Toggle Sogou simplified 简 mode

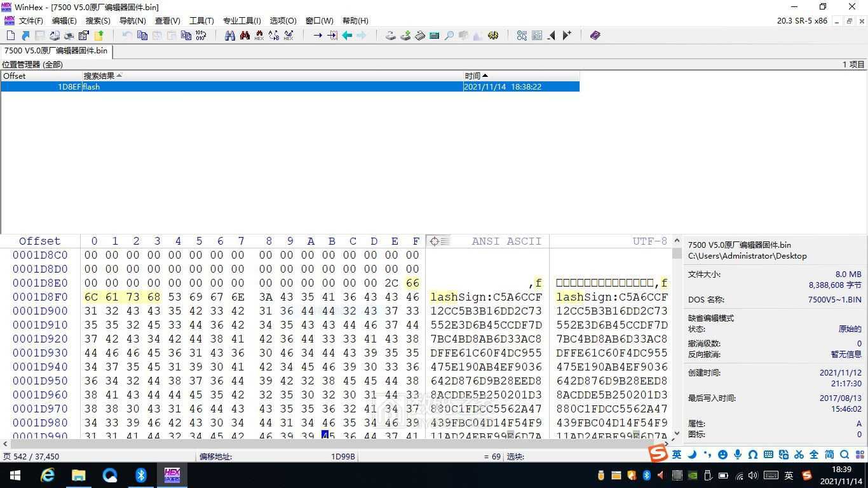pos(829,454)
